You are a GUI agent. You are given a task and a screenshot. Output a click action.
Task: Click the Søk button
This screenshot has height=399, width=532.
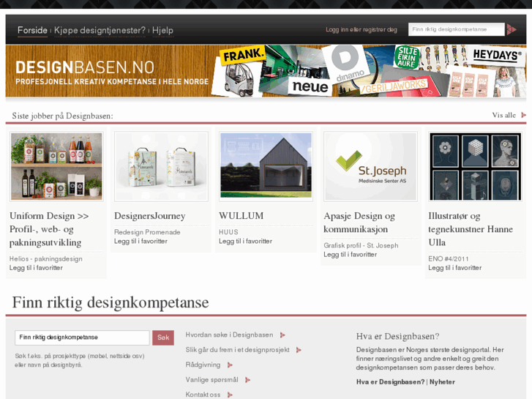click(x=163, y=338)
